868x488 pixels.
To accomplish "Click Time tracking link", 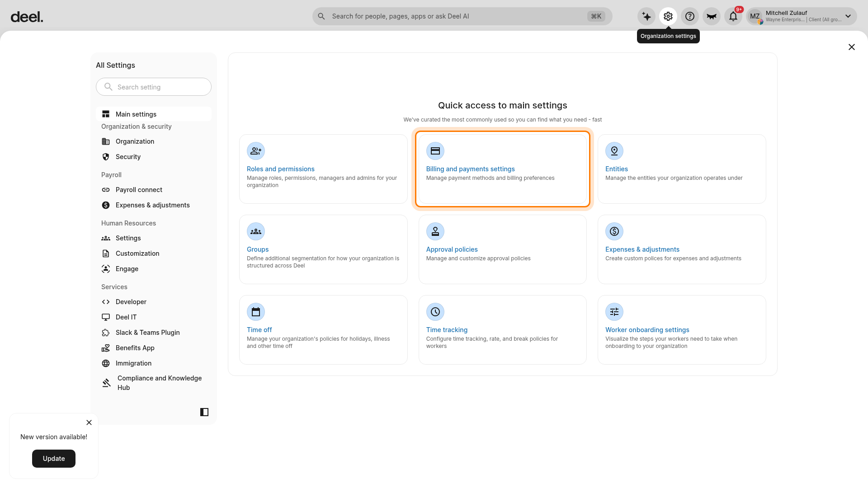I will pos(447,330).
